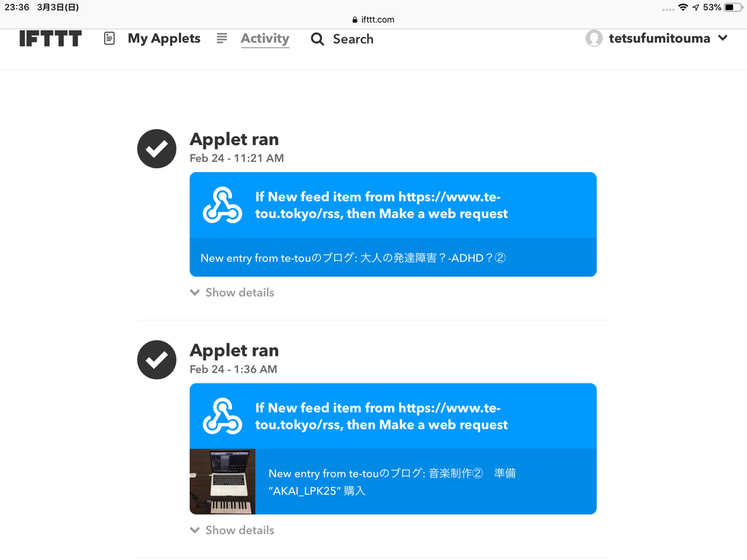Screen dimensions: 747x560
Task: Click the Search magnifier icon
Action: coord(317,39)
